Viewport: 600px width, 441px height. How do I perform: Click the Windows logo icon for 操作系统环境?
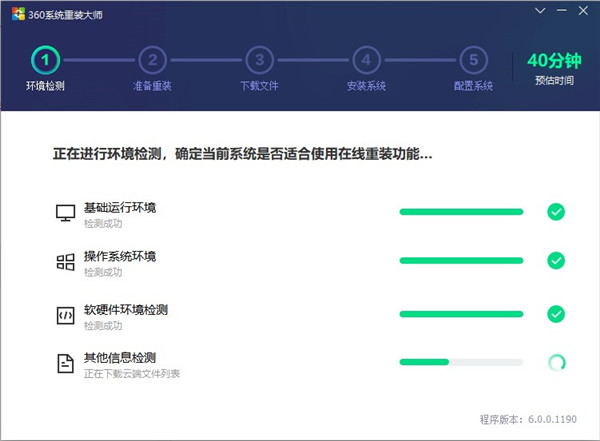[x=66, y=263]
